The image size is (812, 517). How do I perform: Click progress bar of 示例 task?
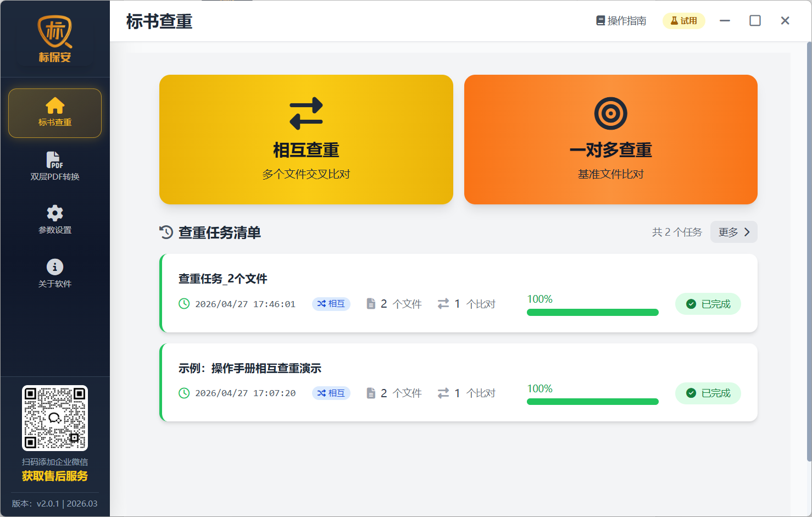(x=593, y=402)
